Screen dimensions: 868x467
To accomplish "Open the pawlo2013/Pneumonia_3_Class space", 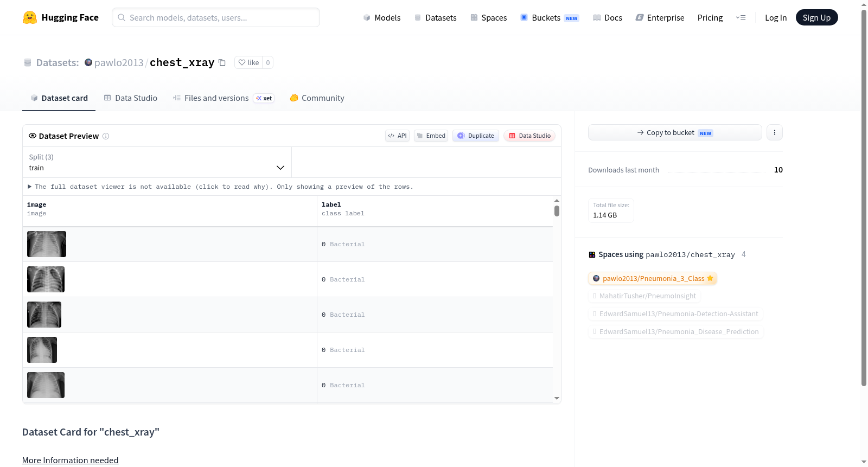I will (x=653, y=278).
